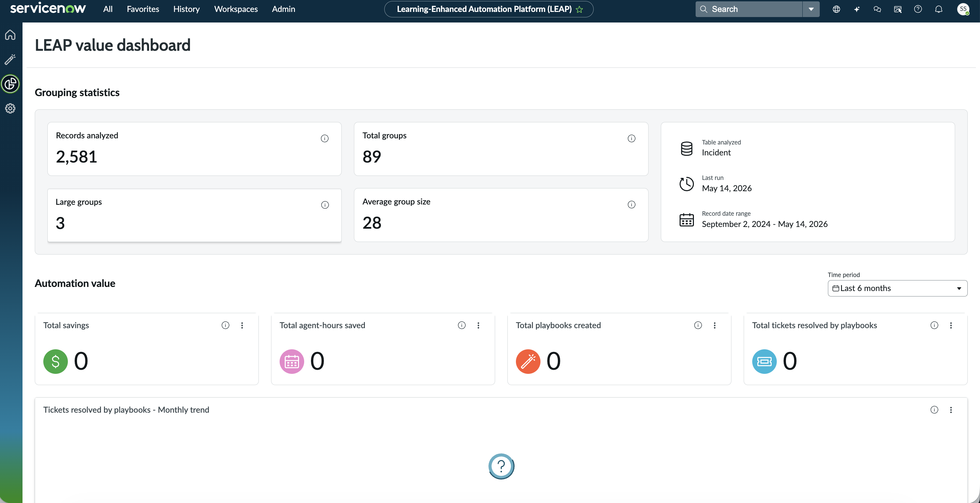Click the Total groups card

pos(501,149)
